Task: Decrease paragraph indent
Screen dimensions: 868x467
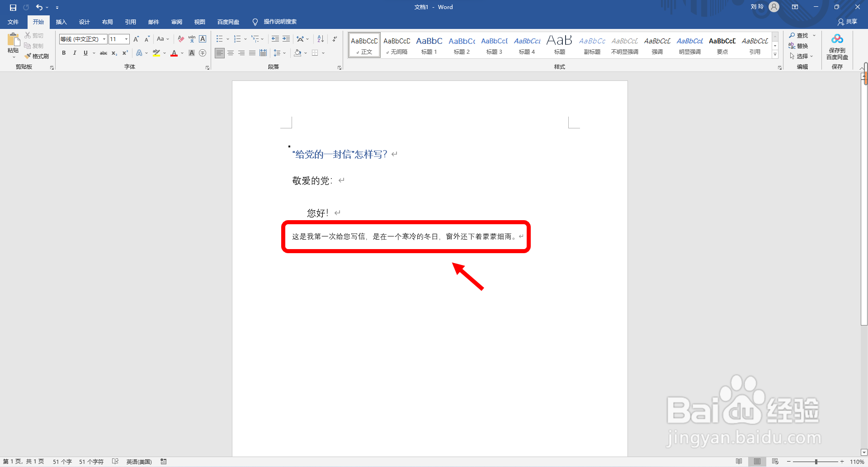Action: (275, 39)
